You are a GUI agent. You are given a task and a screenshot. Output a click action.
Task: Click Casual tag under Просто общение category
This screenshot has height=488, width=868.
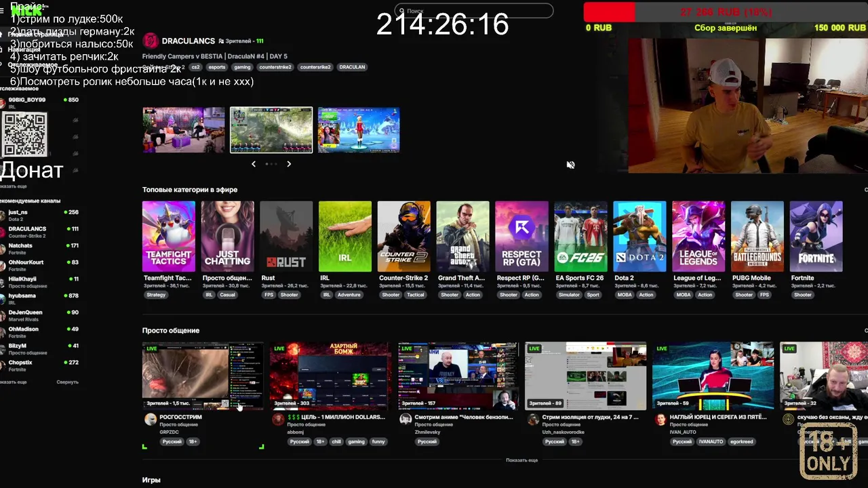(x=227, y=295)
